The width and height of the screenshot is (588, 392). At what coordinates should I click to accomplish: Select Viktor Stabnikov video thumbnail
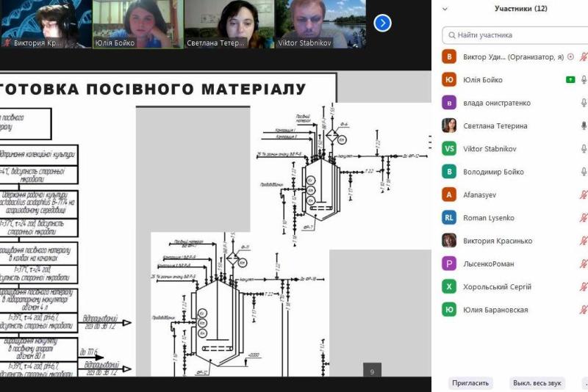coord(320,24)
